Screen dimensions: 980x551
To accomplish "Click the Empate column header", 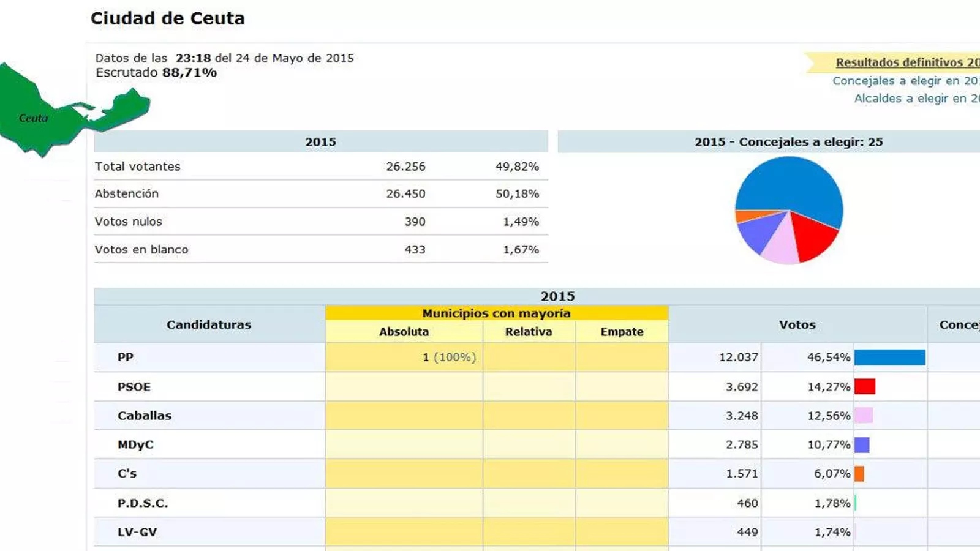I will (x=622, y=332).
